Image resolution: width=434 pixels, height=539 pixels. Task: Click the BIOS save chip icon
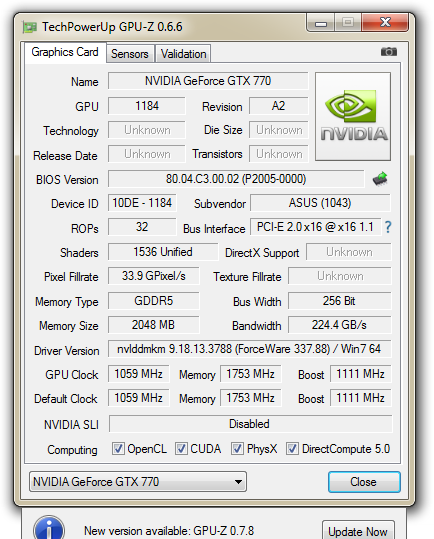point(380,179)
